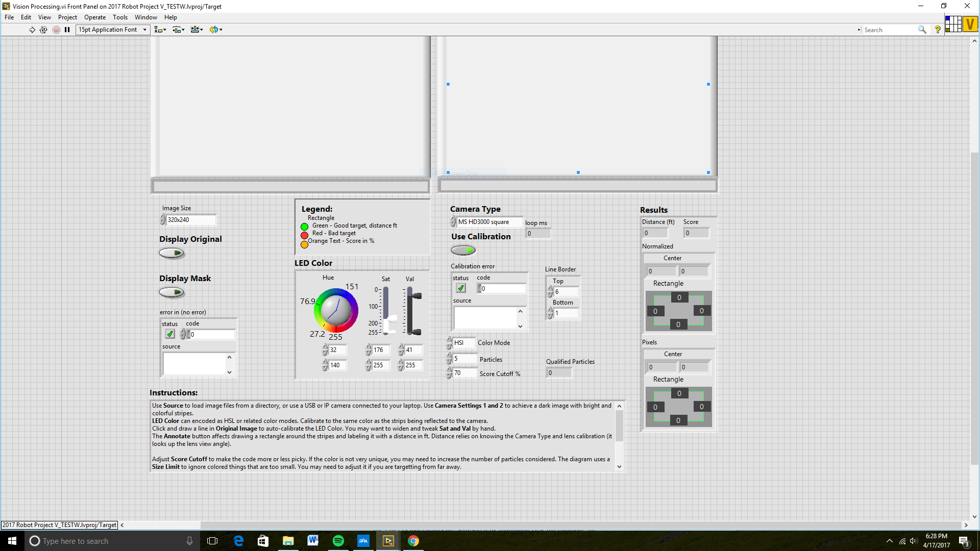Toggle error in status checkbox

click(x=170, y=334)
